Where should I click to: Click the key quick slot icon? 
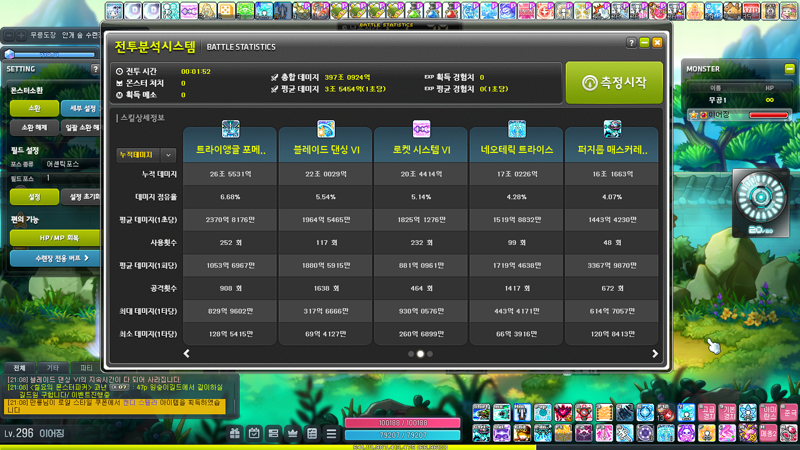(624, 433)
